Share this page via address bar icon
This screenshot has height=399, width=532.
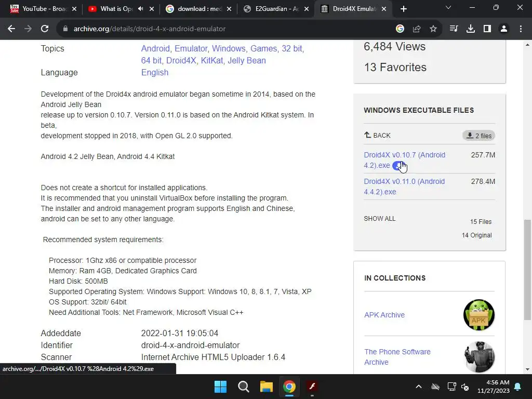(417, 29)
